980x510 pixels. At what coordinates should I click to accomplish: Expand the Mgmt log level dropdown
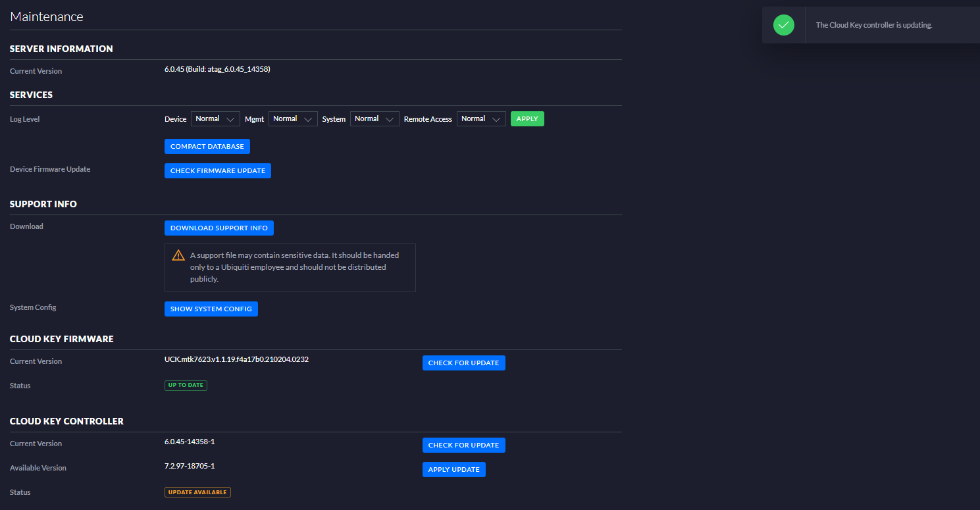click(x=293, y=119)
